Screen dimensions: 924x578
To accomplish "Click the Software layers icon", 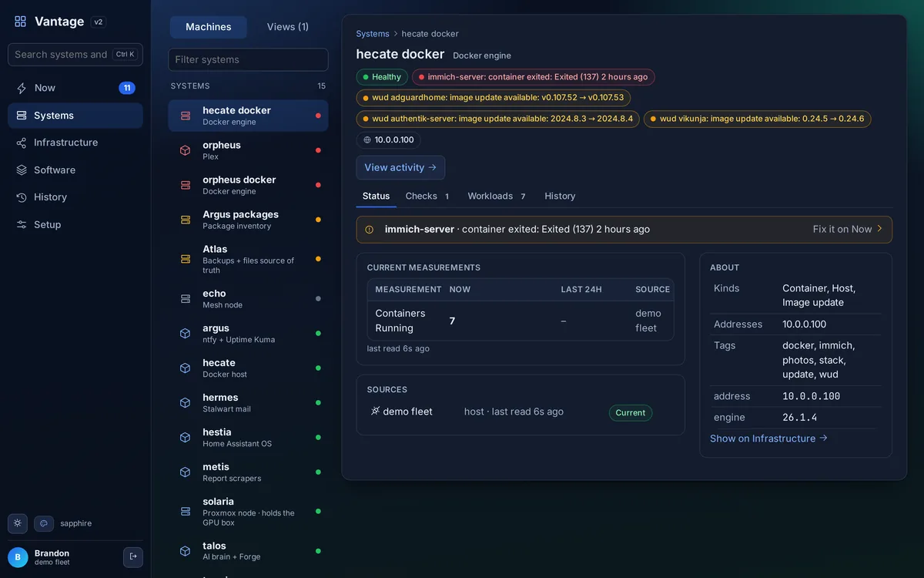I will coord(22,170).
